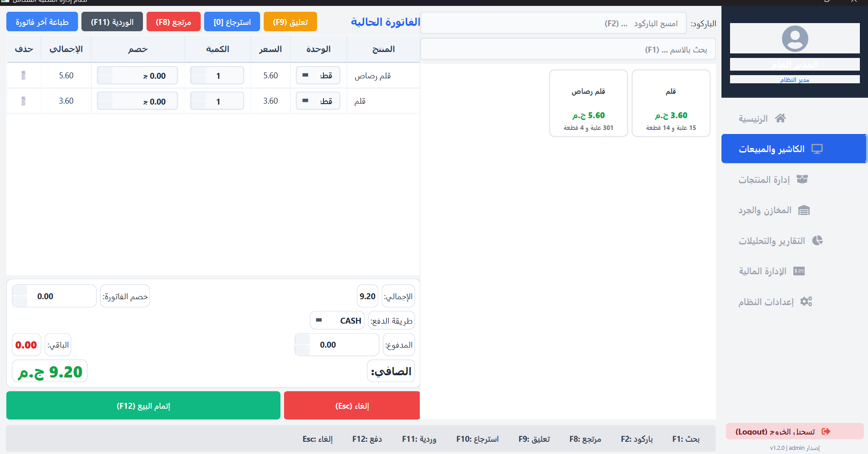868x454 pixels.
Task: Click the delete icon on the قلم row
Action: pyautogui.click(x=23, y=100)
